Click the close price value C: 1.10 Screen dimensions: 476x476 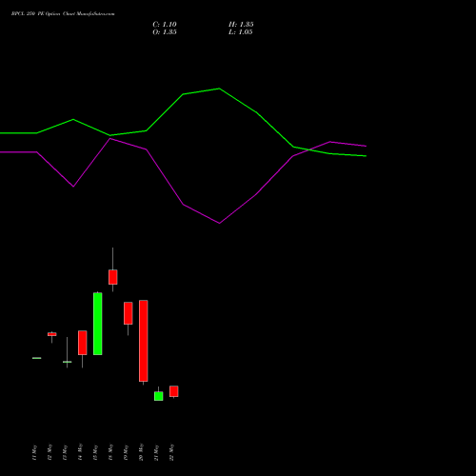pyautogui.click(x=165, y=25)
